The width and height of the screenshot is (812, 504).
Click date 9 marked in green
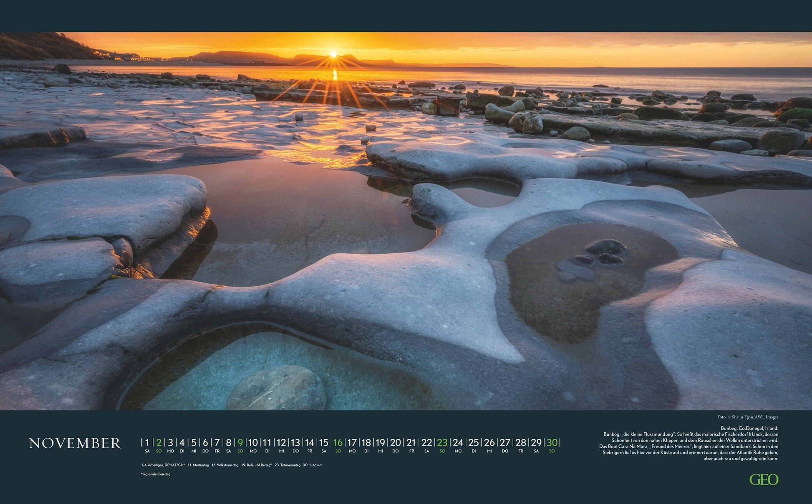[240, 442]
